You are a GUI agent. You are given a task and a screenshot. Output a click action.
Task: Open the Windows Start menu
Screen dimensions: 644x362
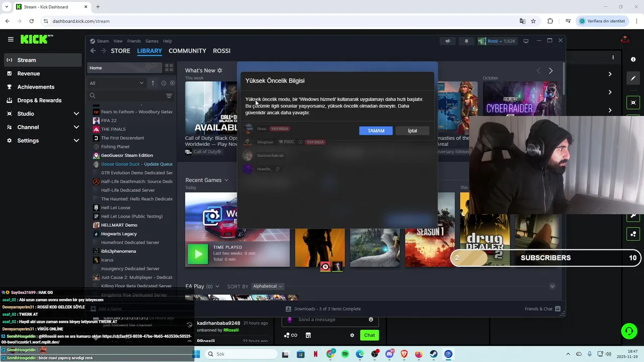click(197, 354)
